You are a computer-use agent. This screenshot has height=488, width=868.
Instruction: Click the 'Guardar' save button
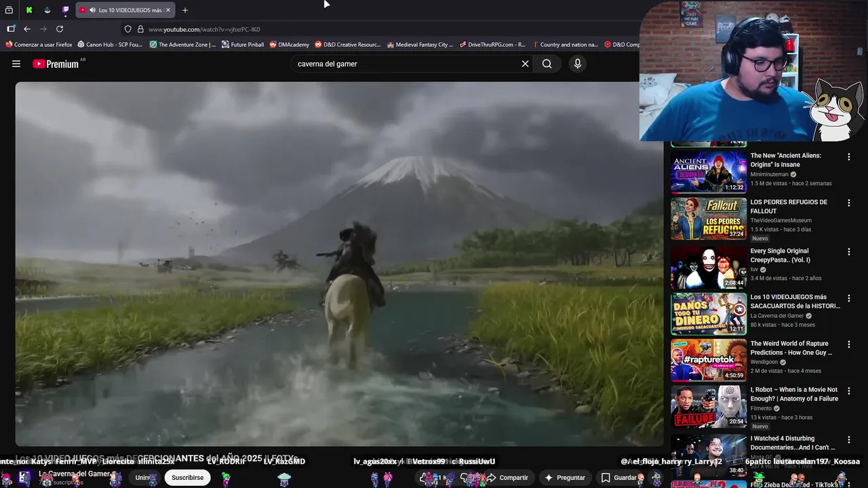pyautogui.click(x=618, y=478)
